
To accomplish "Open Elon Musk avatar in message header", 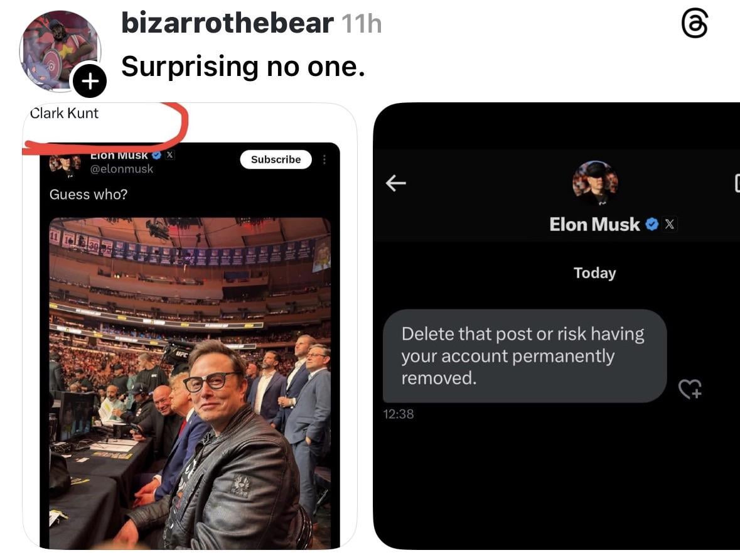I will click(595, 182).
